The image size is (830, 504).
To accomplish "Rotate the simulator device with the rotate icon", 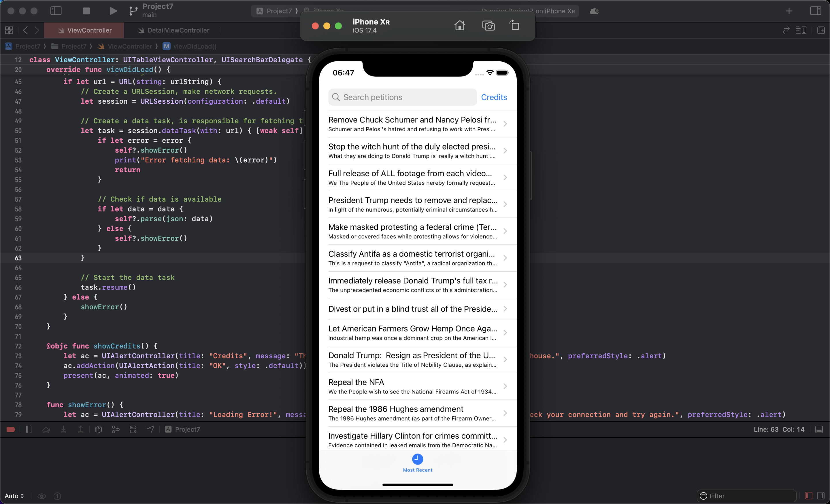I will tap(514, 26).
